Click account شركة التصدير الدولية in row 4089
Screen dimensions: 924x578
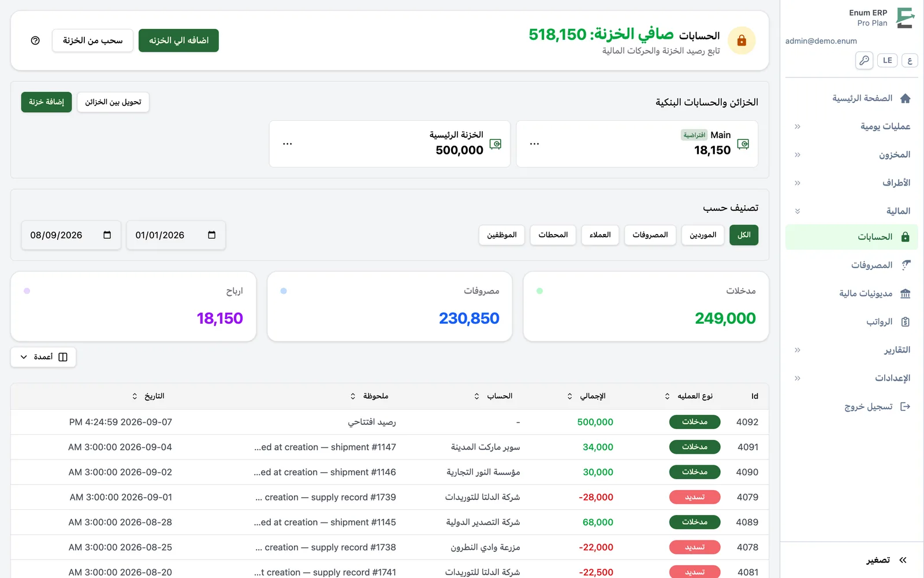click(x=483, y=523)
